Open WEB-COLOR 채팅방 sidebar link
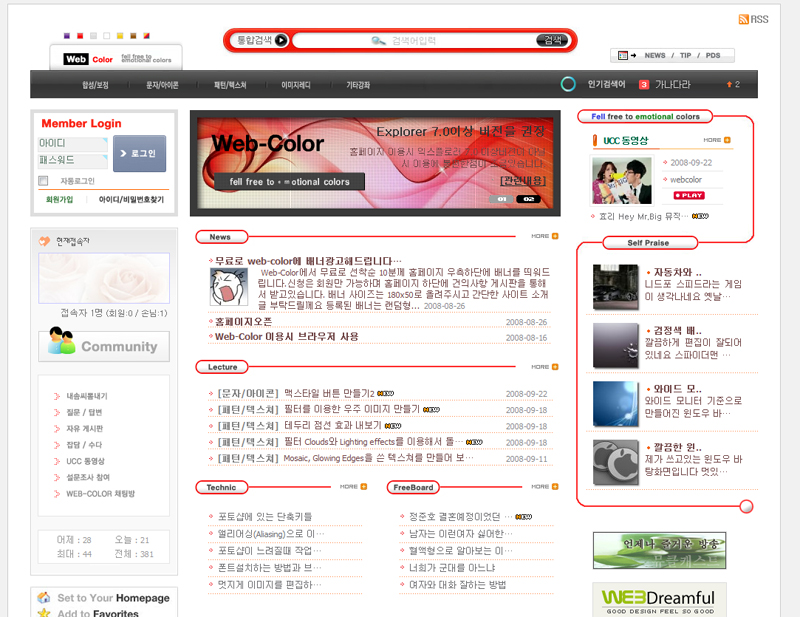Viewport: 800px width, 617px height. pyautogui.click(x=101, y=494)
